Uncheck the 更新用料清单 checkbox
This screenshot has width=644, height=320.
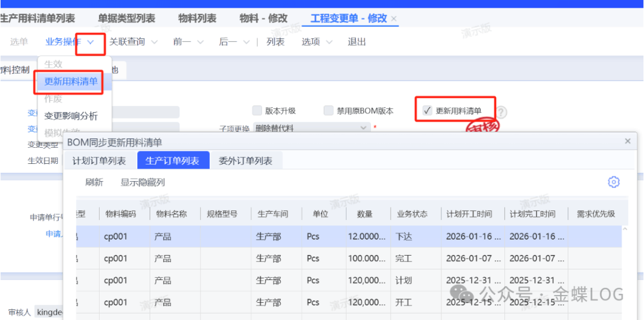click(427, 111)
